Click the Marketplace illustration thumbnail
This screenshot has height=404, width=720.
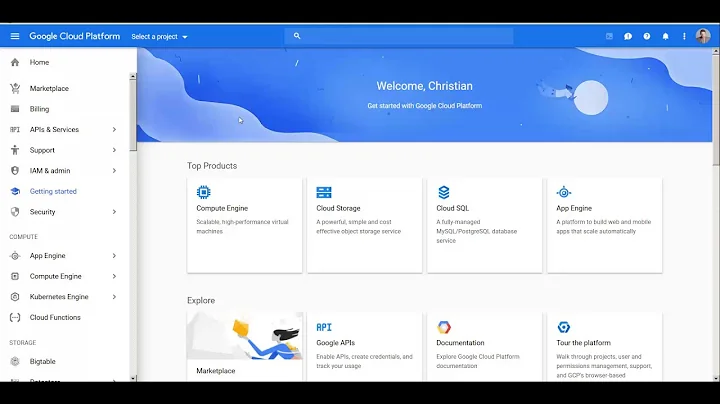click(245, 336)
